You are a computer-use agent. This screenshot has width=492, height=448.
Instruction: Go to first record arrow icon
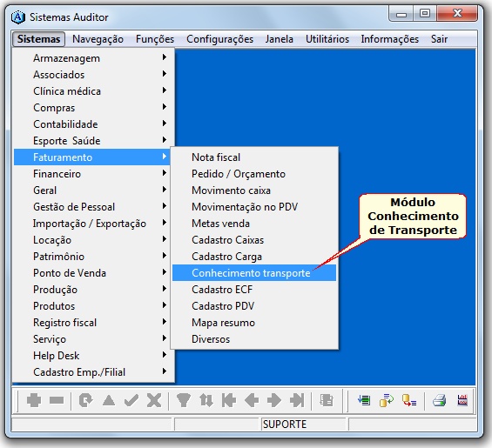[229, 400]
